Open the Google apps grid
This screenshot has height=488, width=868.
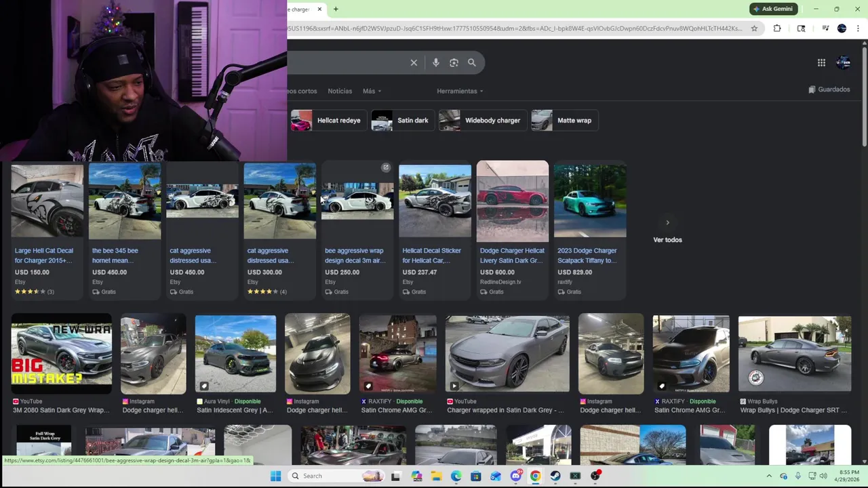821,62
